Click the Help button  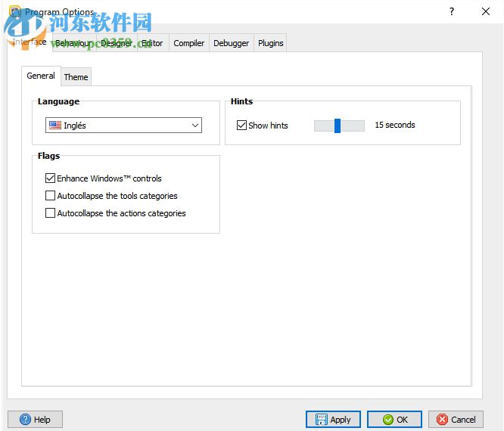tap(35, 420)
